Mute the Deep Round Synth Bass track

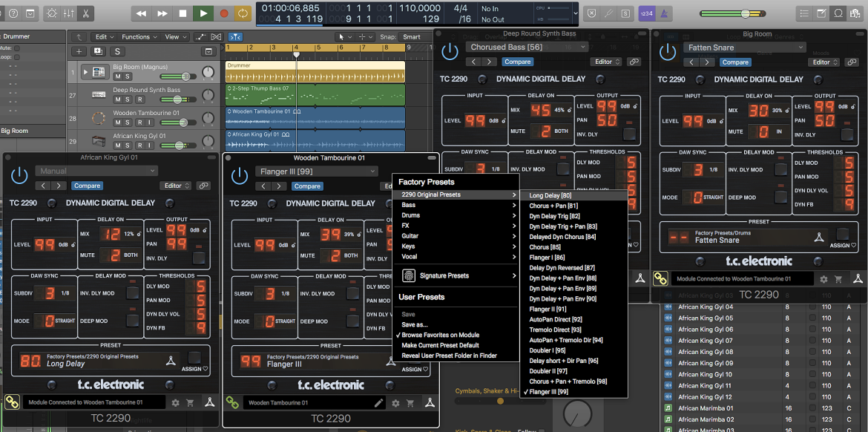pyautogui.click(x=117, y=99)
